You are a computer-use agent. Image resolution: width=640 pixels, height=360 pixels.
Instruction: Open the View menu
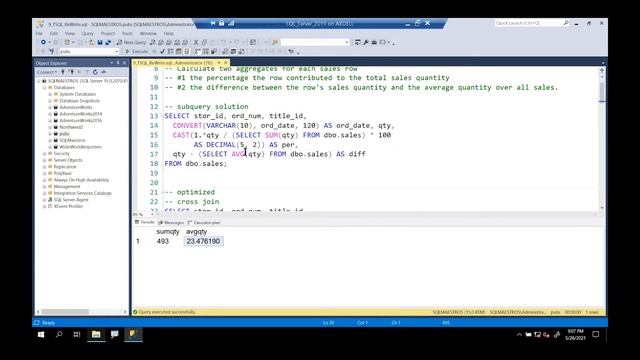[70, 33]
